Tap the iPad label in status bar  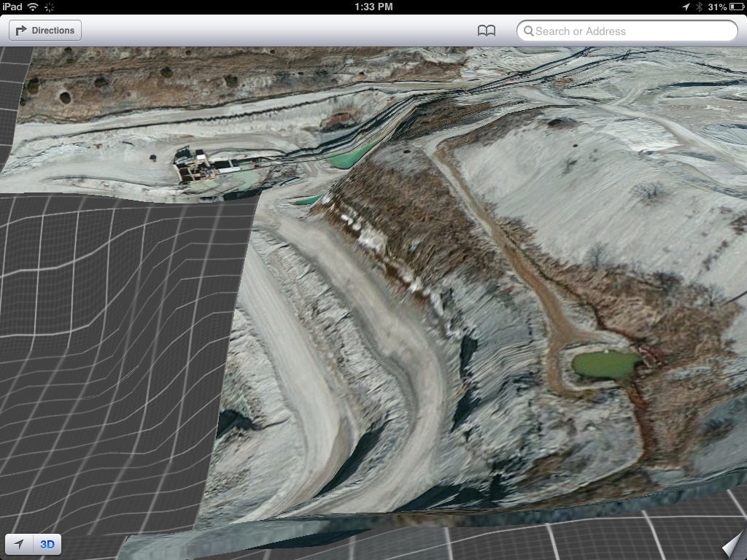click(12, 7)
